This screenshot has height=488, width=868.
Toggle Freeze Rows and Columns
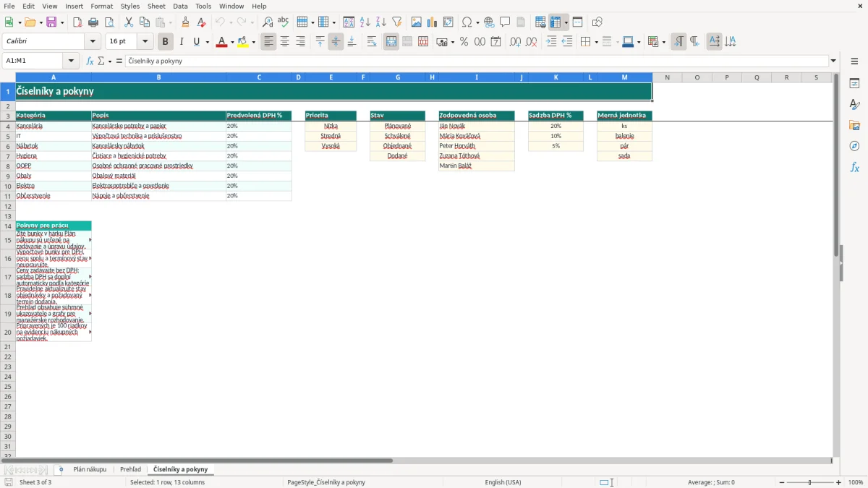click(556, 22)
